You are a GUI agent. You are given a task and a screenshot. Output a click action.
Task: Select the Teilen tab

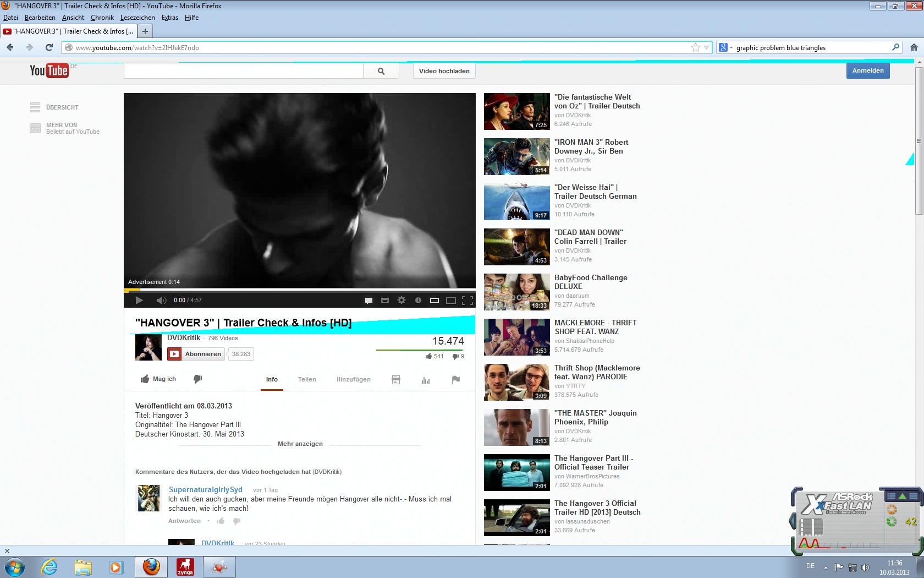point(307,379)
